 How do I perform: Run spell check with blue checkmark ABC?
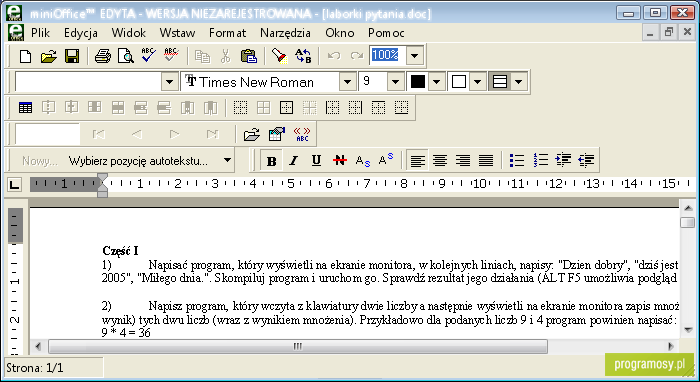pos(148,55)
